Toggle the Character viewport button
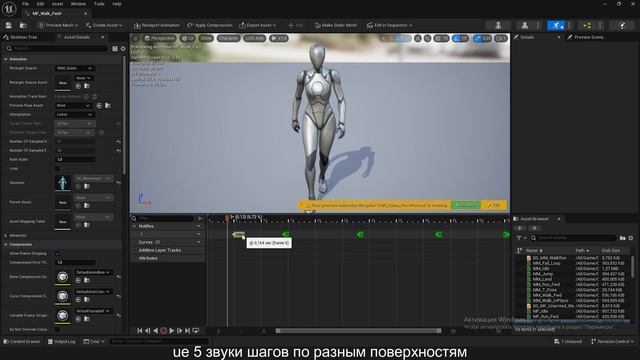Screen dimensions: 640x360 click(x=228, y=38)
